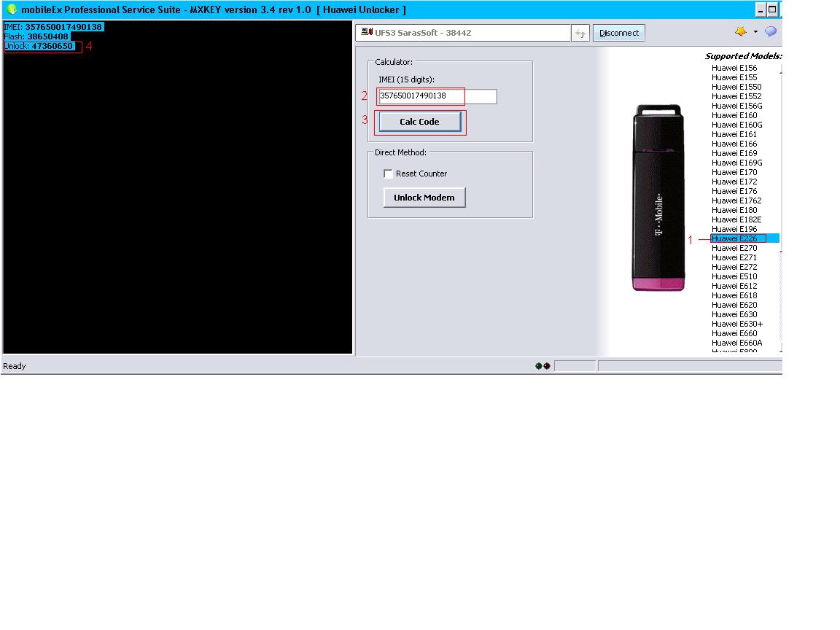This screenshot has height=630, width=840.
Task: Select Huawei E1552 in the list
Action: [736, 96]
